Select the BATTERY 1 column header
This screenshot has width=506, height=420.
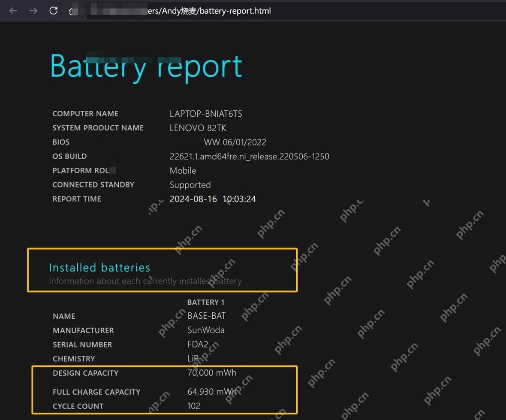coord(205,302)
